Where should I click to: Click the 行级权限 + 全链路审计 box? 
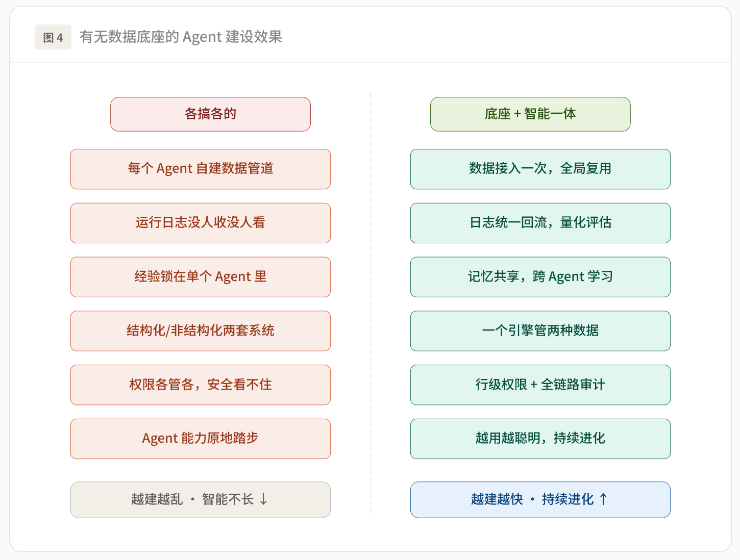540,385
